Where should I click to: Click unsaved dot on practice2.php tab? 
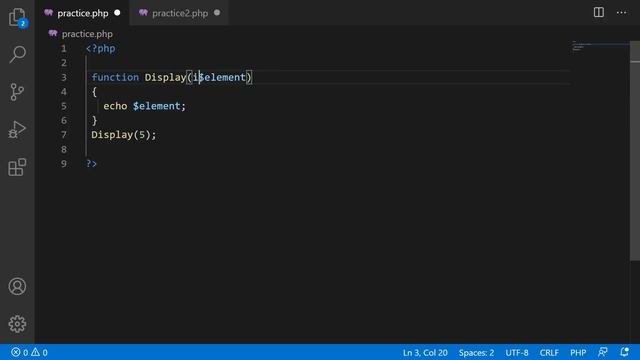(x=217, y=13)
